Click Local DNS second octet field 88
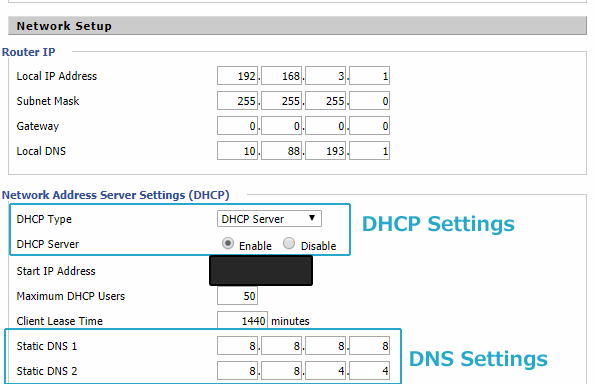 pos(281,151)
